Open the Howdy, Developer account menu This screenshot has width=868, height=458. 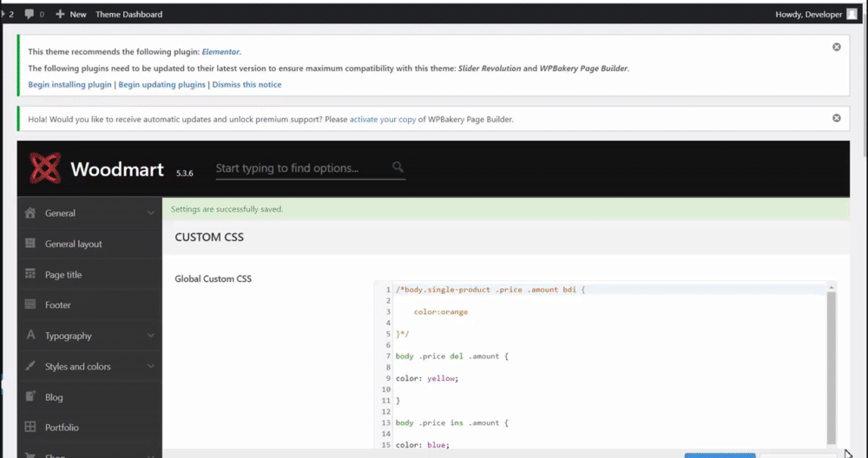[x=816, y=15]
